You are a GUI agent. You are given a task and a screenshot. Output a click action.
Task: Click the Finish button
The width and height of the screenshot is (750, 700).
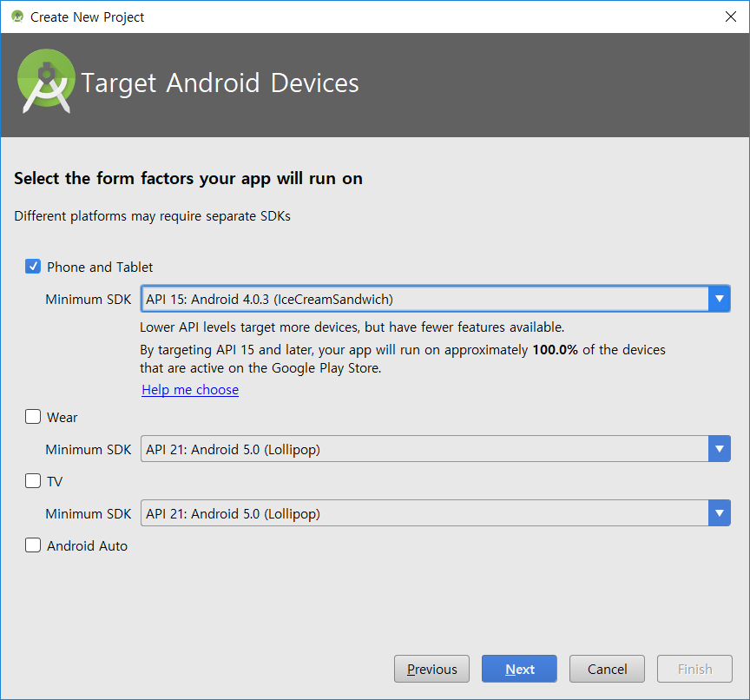click(x=694, y=669)
